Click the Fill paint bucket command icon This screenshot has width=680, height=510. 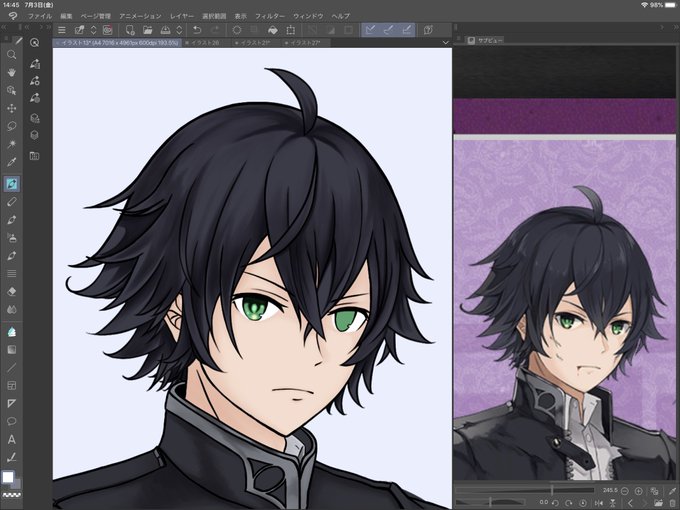(x=273, y=30)
